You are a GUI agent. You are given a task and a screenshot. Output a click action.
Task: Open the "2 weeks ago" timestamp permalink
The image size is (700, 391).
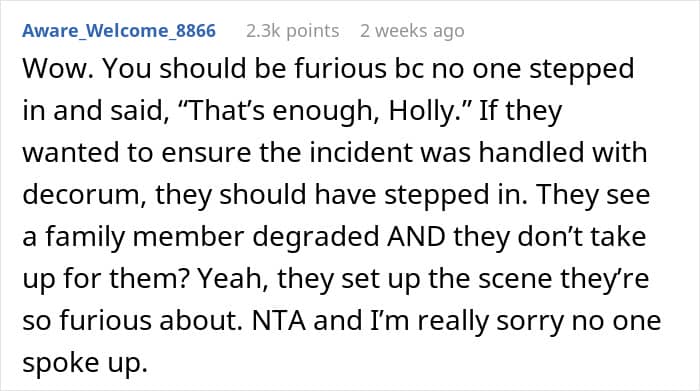point(412,31)
